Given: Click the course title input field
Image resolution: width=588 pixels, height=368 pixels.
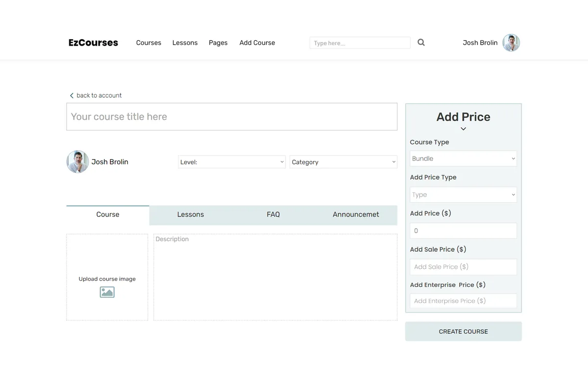Looking at the screenshot, I should pos(232,117).
